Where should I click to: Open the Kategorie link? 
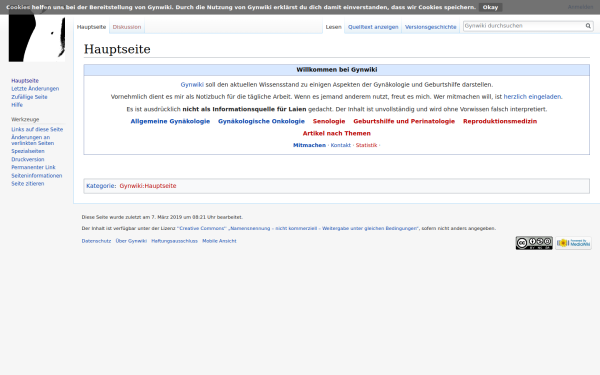coord(101,186)
